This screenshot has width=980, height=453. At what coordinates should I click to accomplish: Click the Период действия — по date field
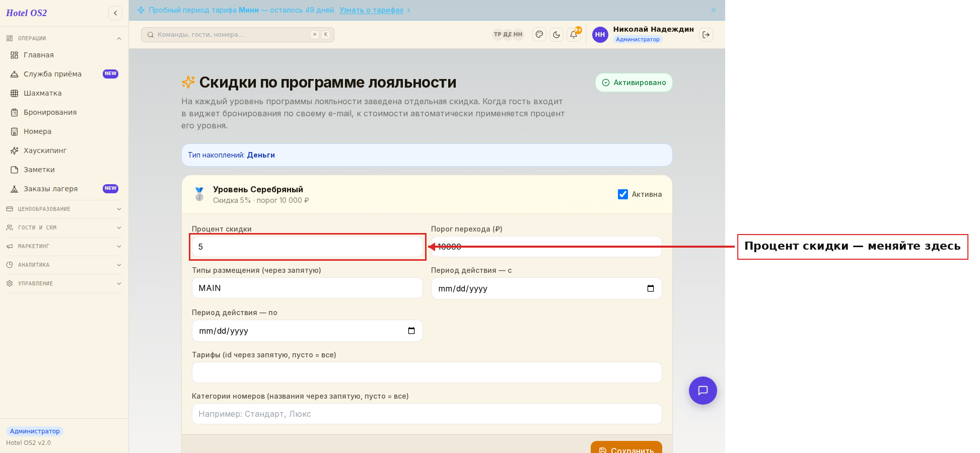click(x=307, y=331)
